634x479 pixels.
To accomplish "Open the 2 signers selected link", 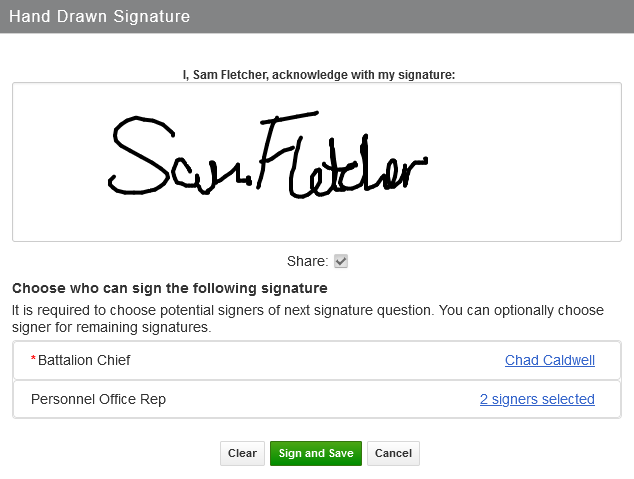I will coord(537,399).
